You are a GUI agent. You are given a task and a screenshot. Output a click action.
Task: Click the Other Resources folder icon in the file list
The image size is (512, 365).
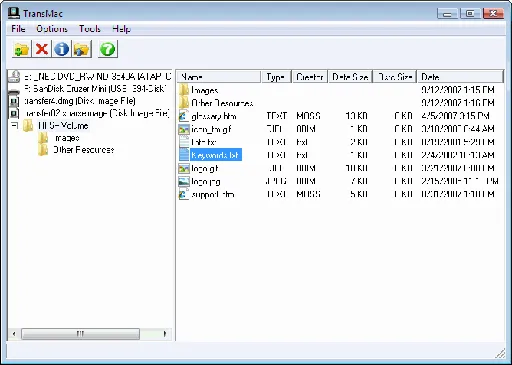pyautogui.click(x=184, y=102)
